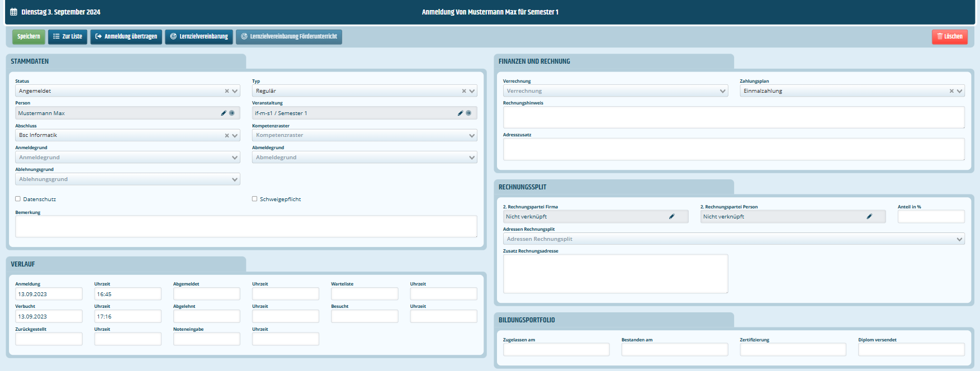Open the Kompetenzraster dropdown

[364, 135]
